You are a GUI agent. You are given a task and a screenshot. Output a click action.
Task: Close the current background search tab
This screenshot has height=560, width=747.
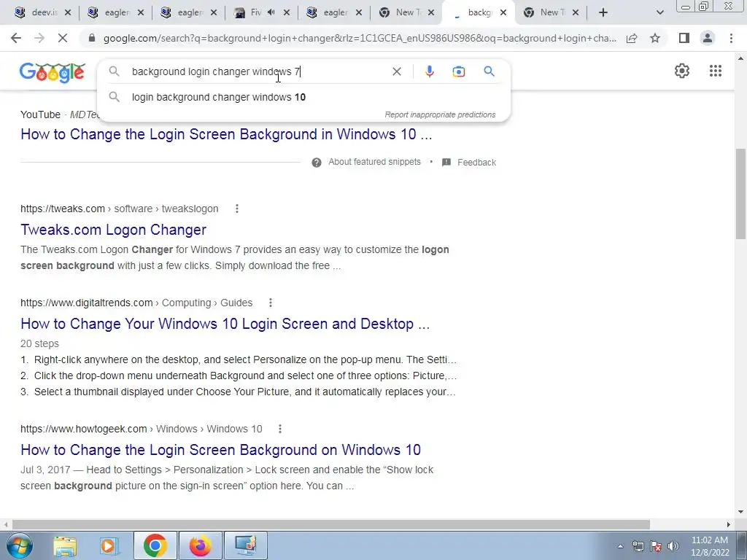(x=503, y=12)
